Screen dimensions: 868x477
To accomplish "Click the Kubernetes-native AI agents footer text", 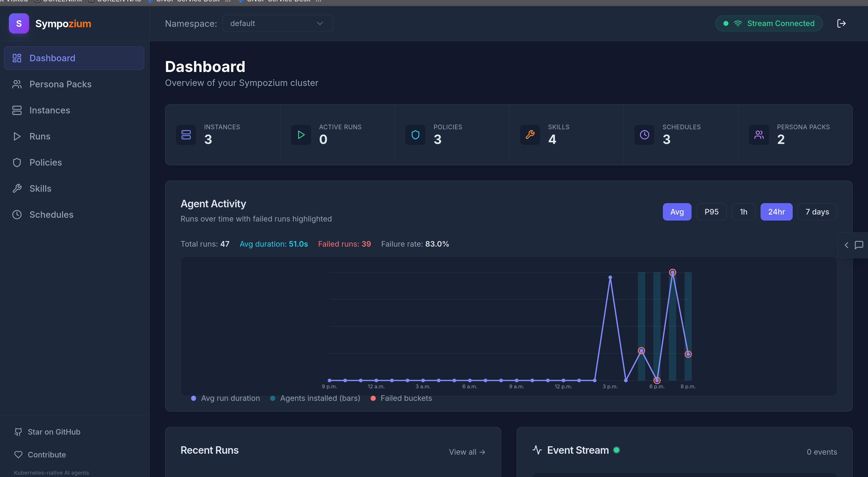I will (x=52, y=473).
